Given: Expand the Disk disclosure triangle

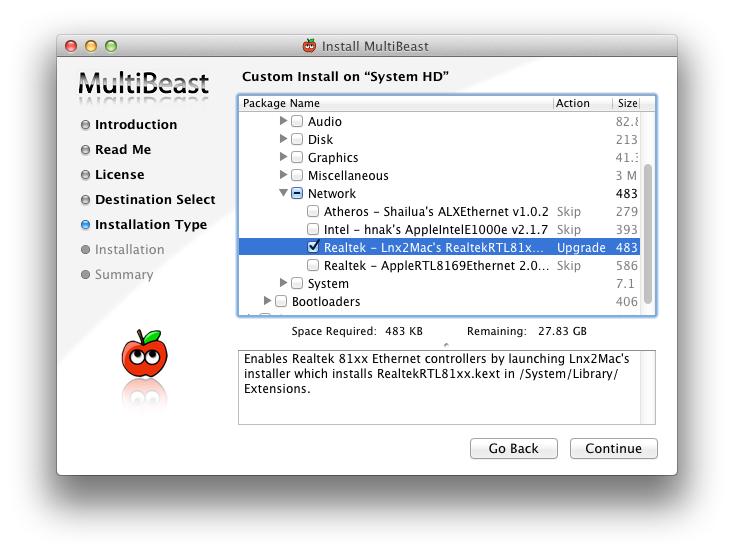Looking at the screenshot, I should [283, 139].
